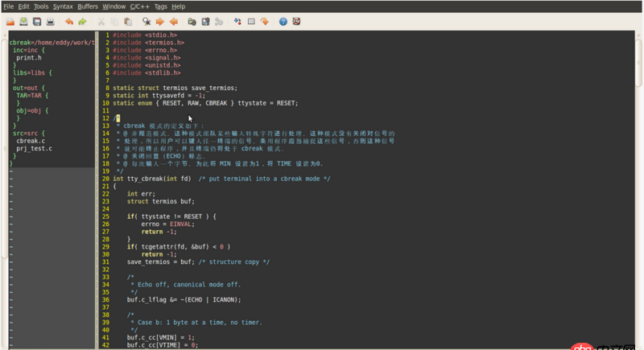Open the Syntax menu
The width and height of the screenshot is (644, 350).
click(x=63, y=6)
